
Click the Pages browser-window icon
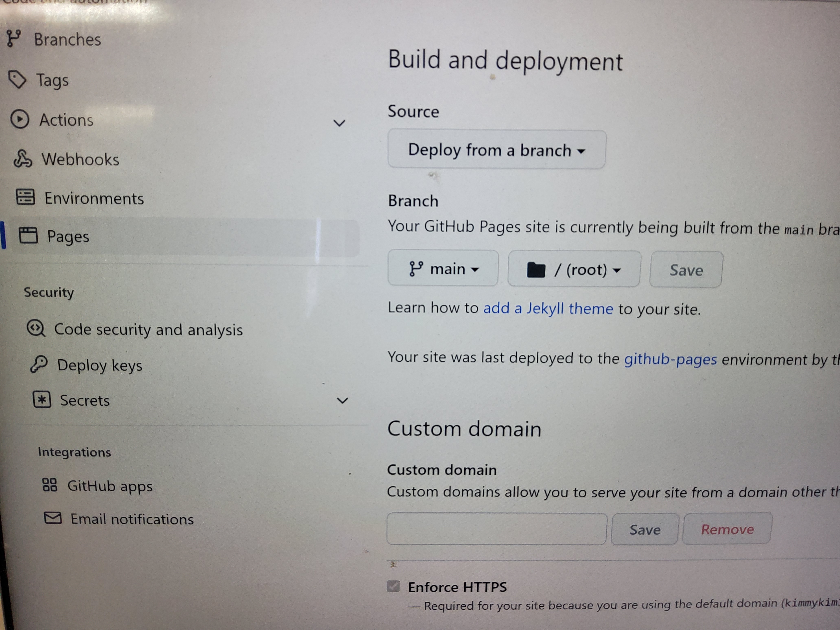click(28, 235)
